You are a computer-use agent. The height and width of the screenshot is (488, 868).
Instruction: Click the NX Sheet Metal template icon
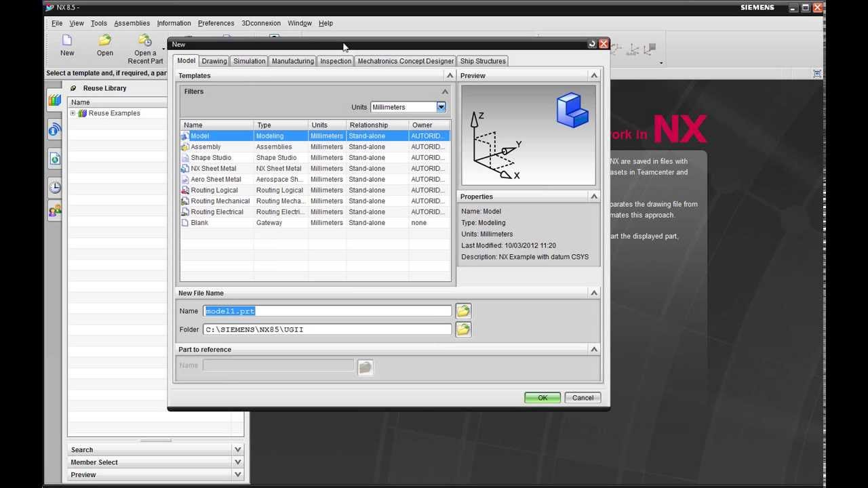coord(185,169)
